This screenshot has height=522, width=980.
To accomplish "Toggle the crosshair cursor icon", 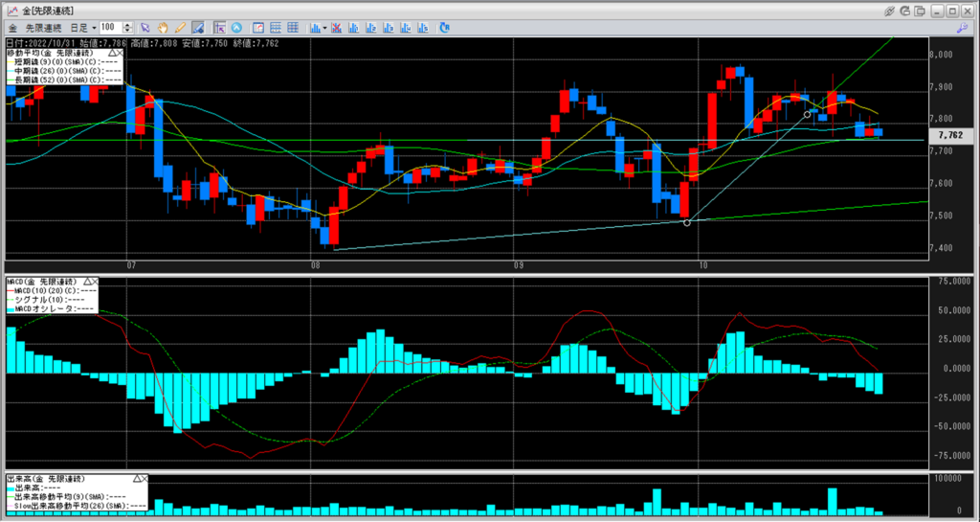I will tap(219, 28).
